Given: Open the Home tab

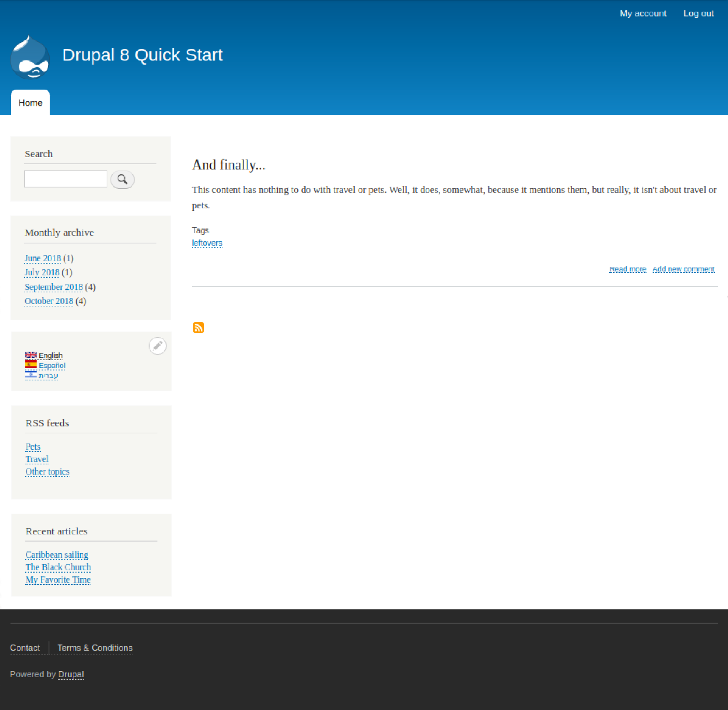Looking at the screenshot, I should coord(30,103).
